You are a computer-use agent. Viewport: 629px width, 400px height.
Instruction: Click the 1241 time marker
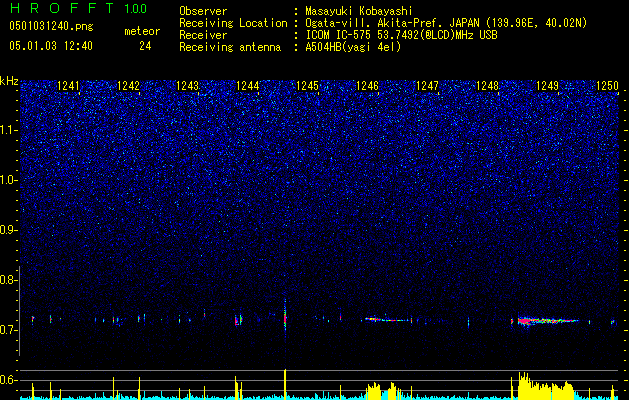(x=69, y=86)
